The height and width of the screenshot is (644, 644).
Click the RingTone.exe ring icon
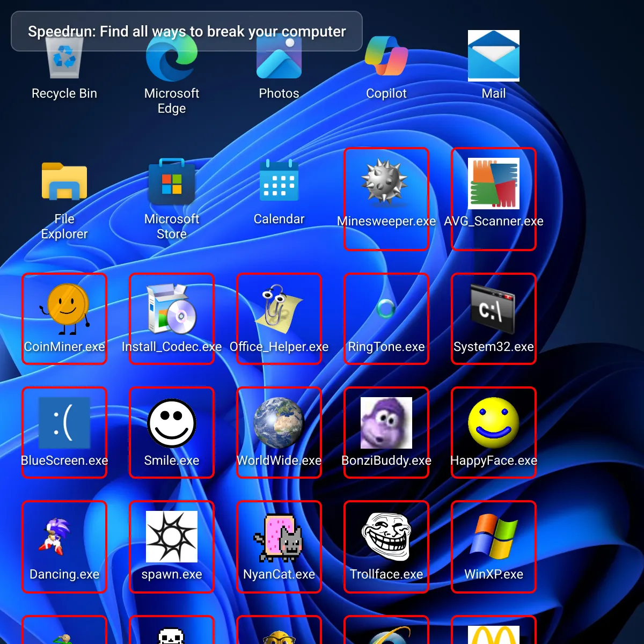386,309
